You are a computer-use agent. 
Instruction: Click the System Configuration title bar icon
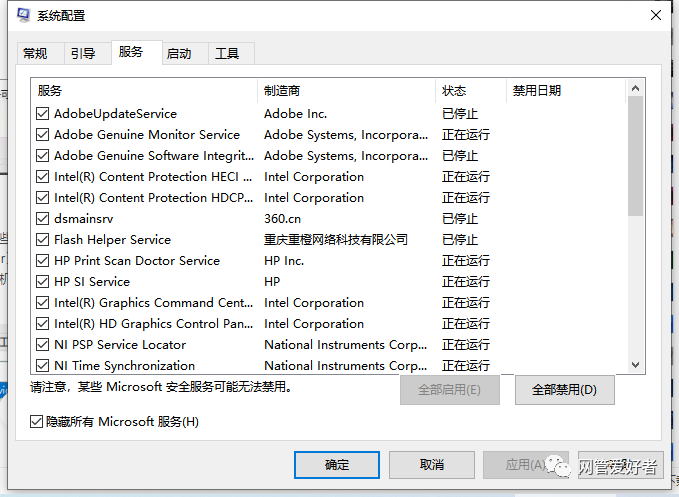point(23,15)
